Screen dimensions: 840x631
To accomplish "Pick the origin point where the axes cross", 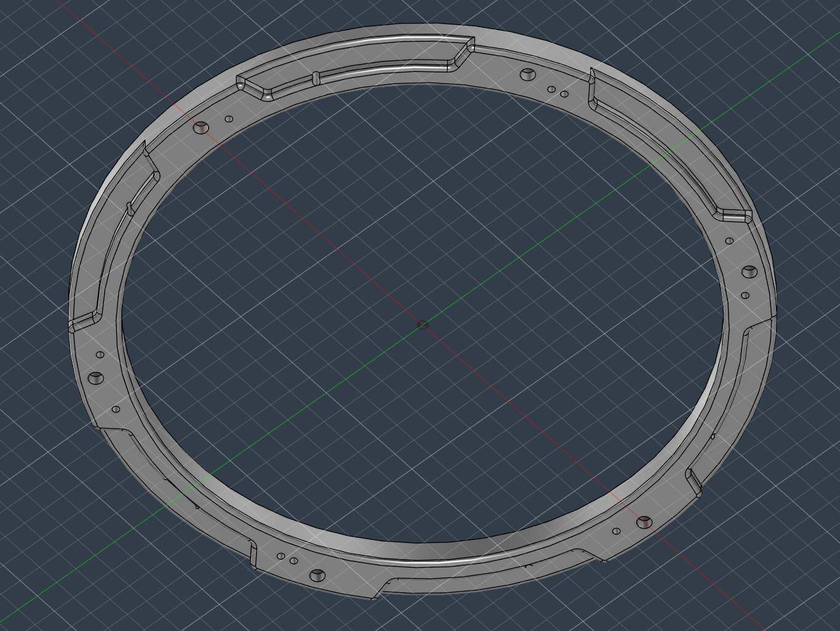I will tap(422, 325).
